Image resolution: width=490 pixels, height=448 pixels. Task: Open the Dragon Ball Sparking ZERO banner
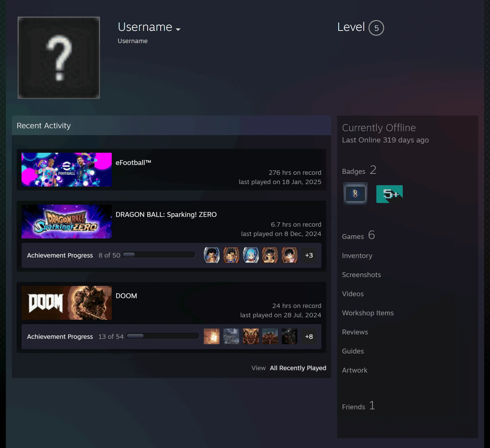[67, 222]
